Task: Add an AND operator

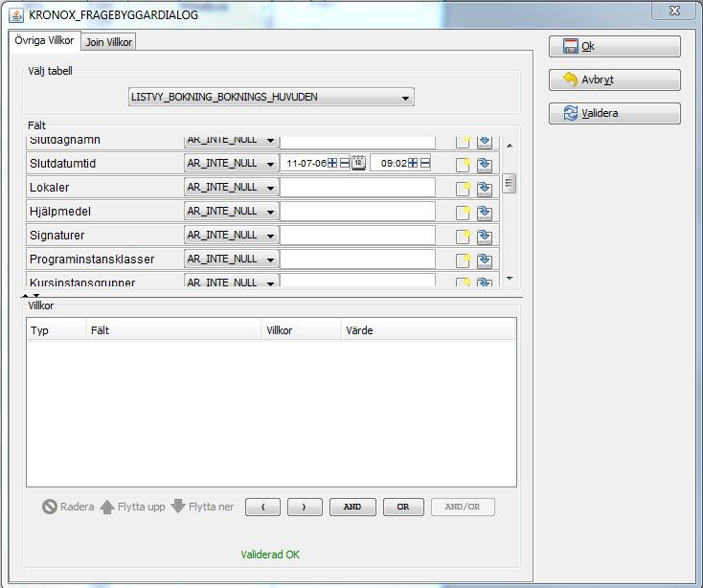Action: 352,507
